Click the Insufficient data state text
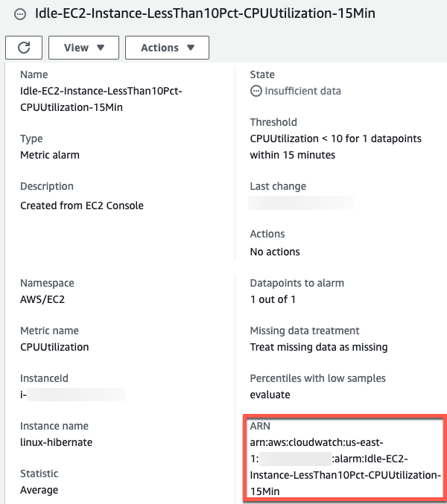447x504 pixels. [x=302, y=92]
